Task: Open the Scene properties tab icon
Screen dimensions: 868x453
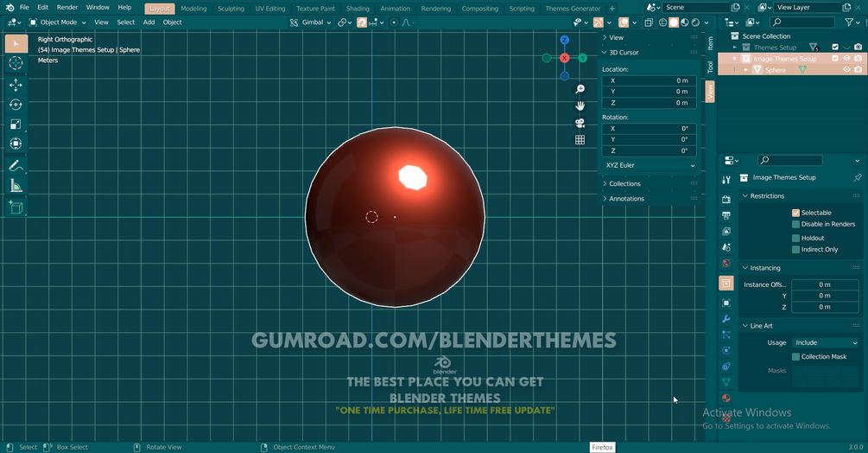Action: tap(726, 247)
